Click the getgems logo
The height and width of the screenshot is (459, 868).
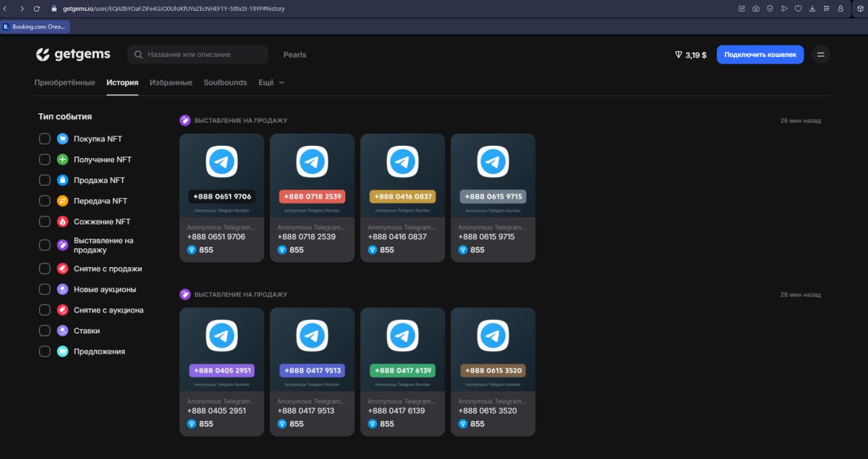pos(73,54)
